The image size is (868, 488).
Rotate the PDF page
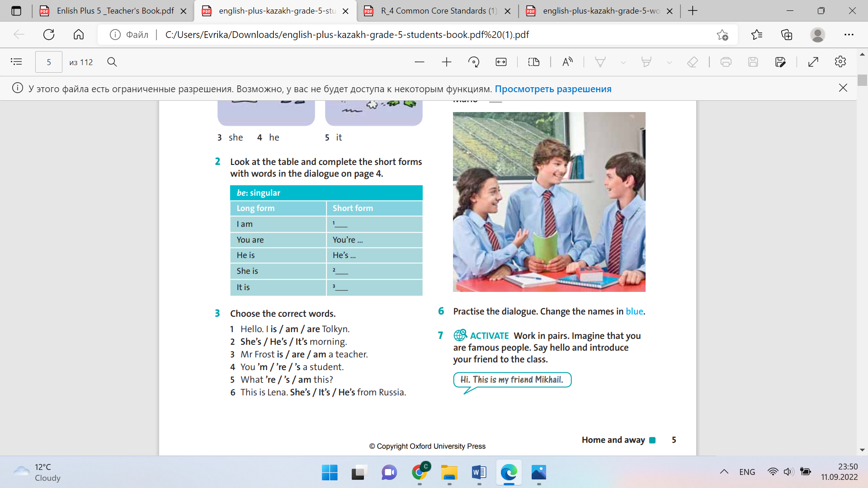pyautogui.click(x=473, y=62)
